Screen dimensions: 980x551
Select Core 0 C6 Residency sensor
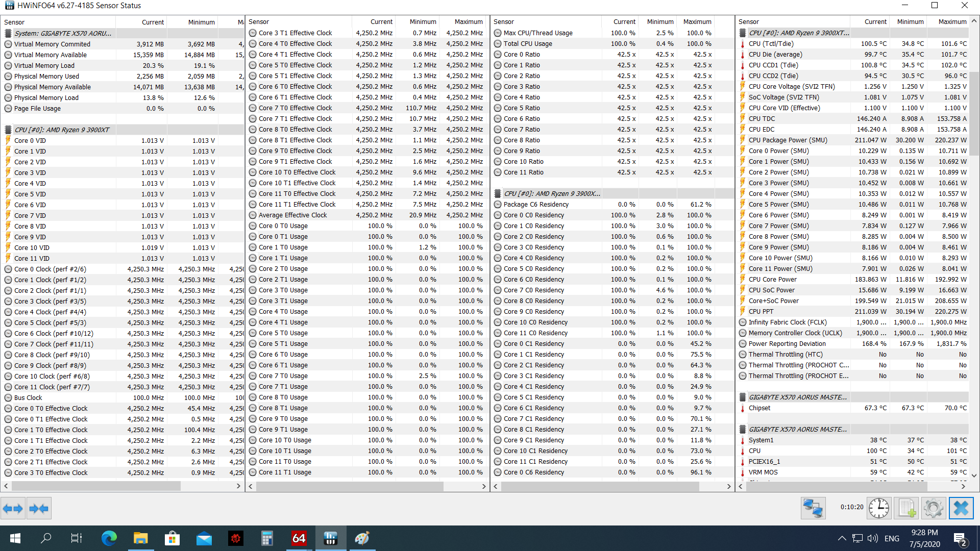[x=612, y=472]
